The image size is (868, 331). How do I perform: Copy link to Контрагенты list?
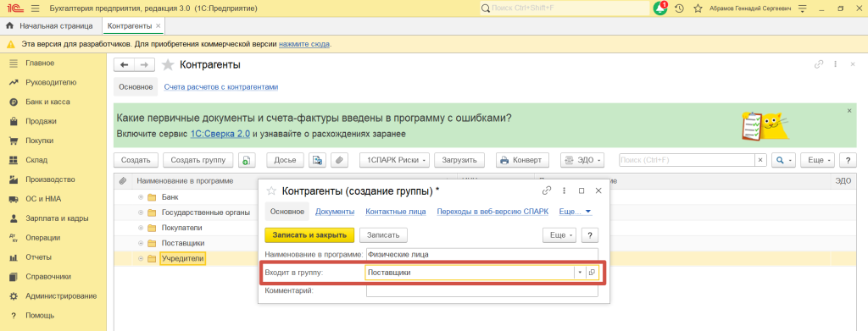(819, 64)
